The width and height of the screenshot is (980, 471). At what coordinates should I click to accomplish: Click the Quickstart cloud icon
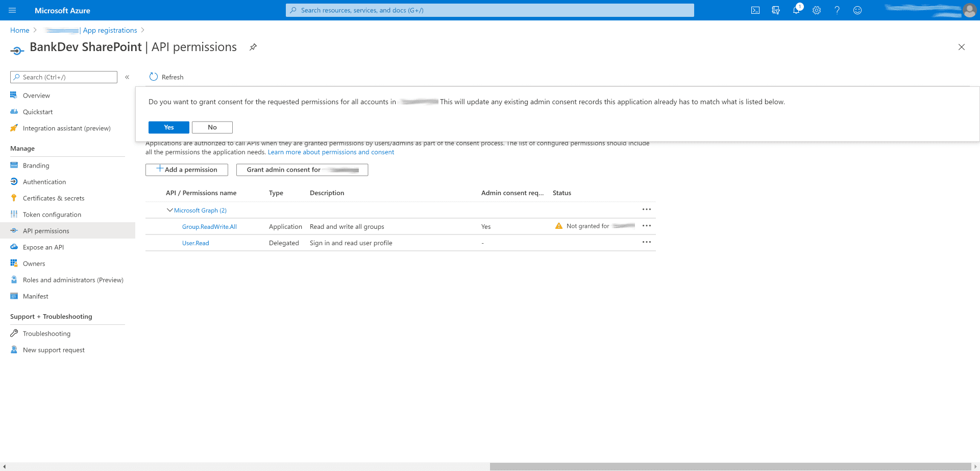[x=14, y=111]
